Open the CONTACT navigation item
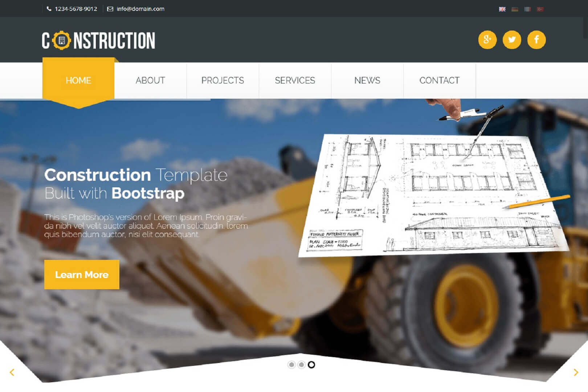Screen dimensions: 588x392 click(x=439, y=81)
